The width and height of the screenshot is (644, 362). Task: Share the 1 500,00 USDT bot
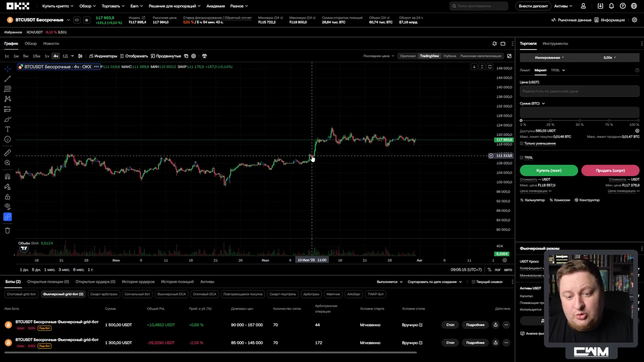click(x=495, y=324)
